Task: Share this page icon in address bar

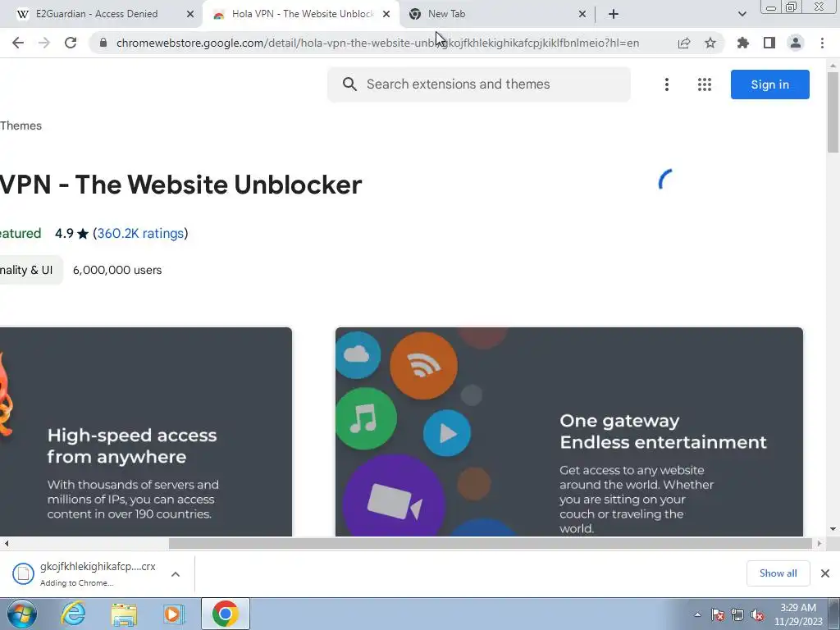Action: coord(684,43)
